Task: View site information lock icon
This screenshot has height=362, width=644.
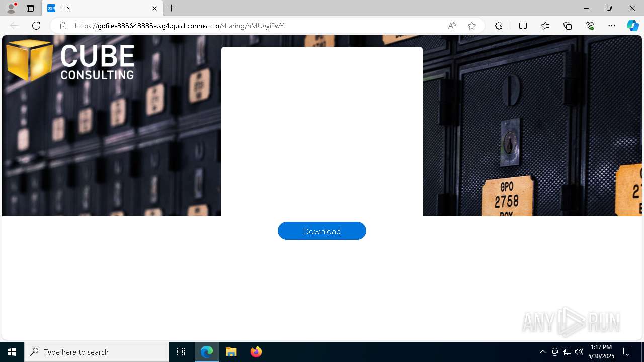Action: [x=63, y=26]
